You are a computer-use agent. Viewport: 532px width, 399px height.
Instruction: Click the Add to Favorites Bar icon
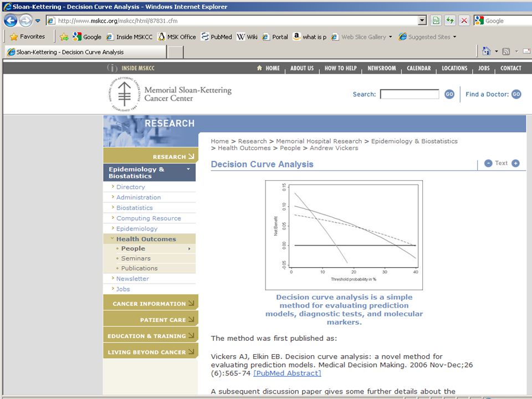coord(64,37)
